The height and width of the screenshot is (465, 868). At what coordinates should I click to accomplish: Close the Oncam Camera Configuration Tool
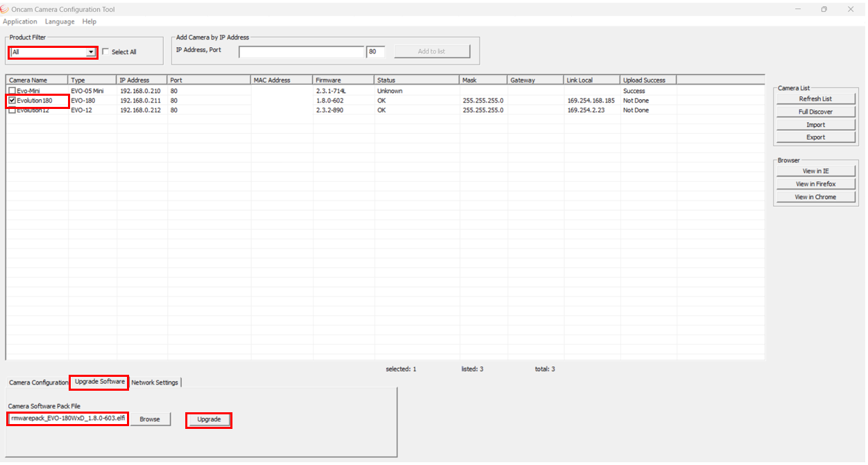click(851, 9)
